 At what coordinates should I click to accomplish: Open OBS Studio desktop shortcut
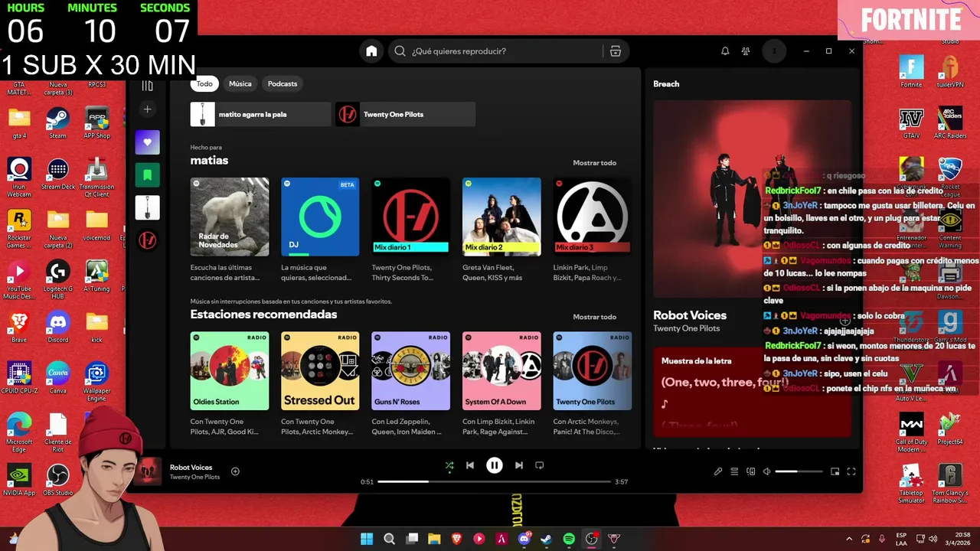[x=57, y=481]
